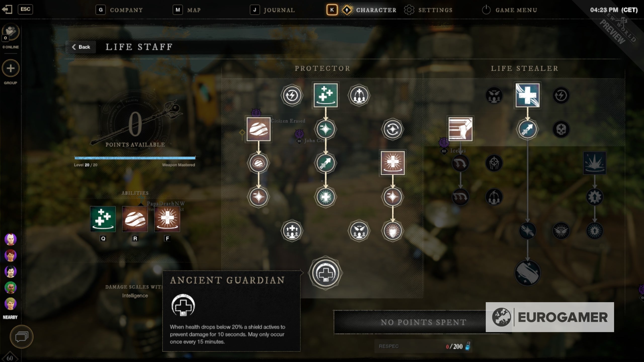644x362 pixels.
Task: Go Back from Life Staff screen
Action: click(81, 47)
